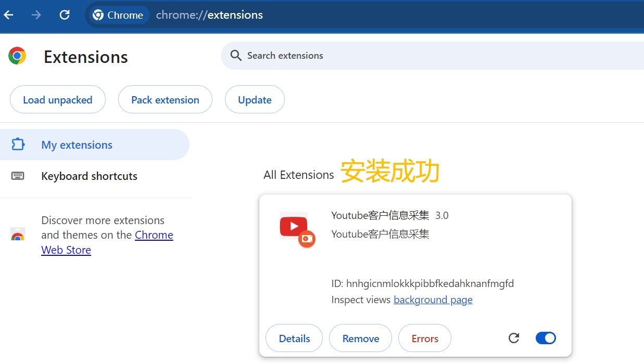Click the Keyboard shortcuts keyboard icon
The width and height of the screenshot is (644, 364).
coord(18,176)
